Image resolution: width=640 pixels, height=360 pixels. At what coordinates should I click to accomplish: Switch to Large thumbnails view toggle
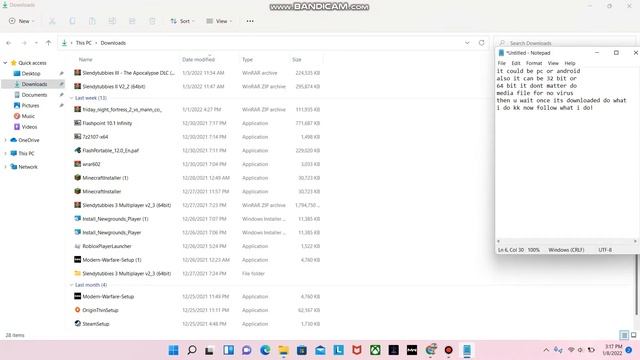tap(633, 335)
